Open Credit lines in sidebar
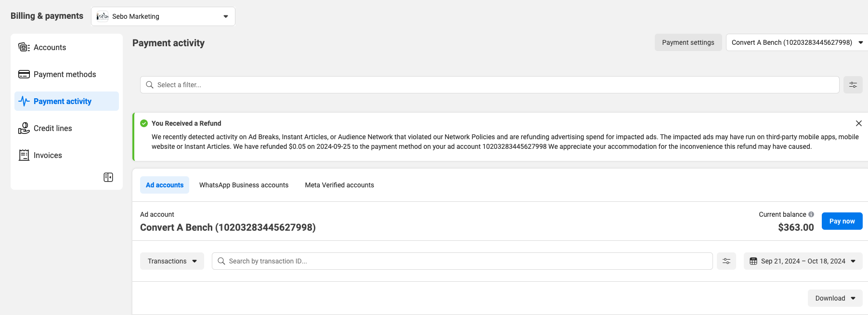Viewport: 868px width, 315px height. pos(66,128)
